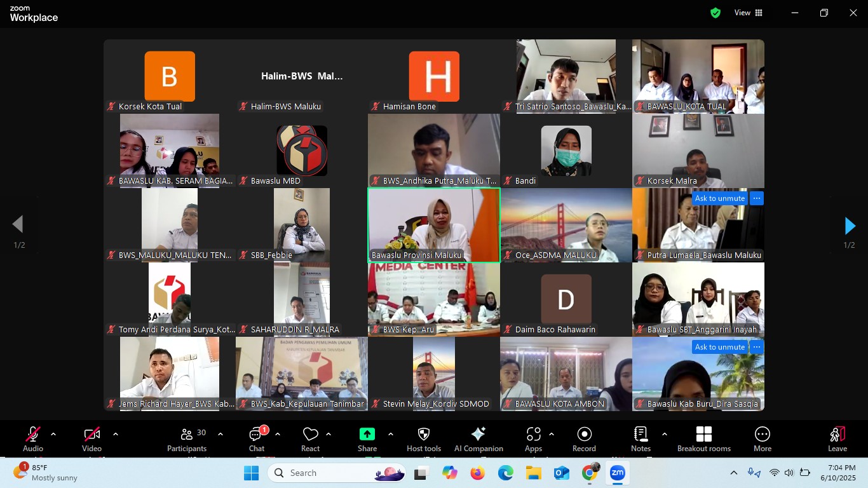This screenshot has width=868, height=488.
Task: Expand the audio options arrow
Action: (53, 434)
